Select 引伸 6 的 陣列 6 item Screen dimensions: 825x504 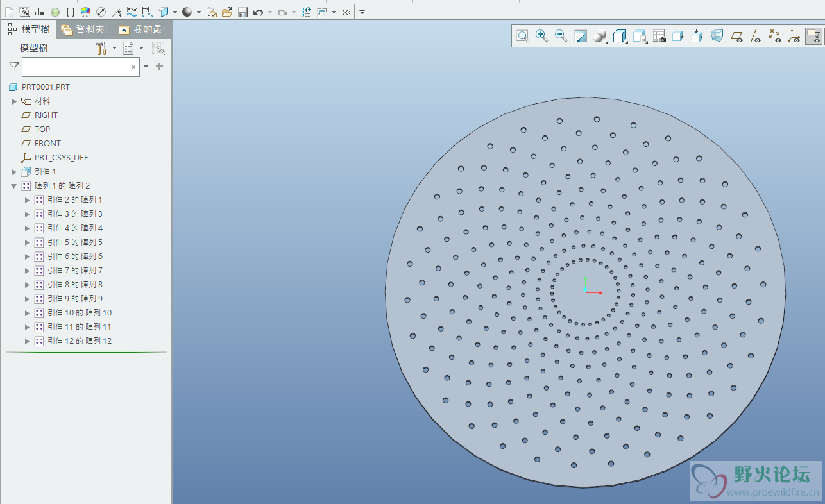coord(75,256)
